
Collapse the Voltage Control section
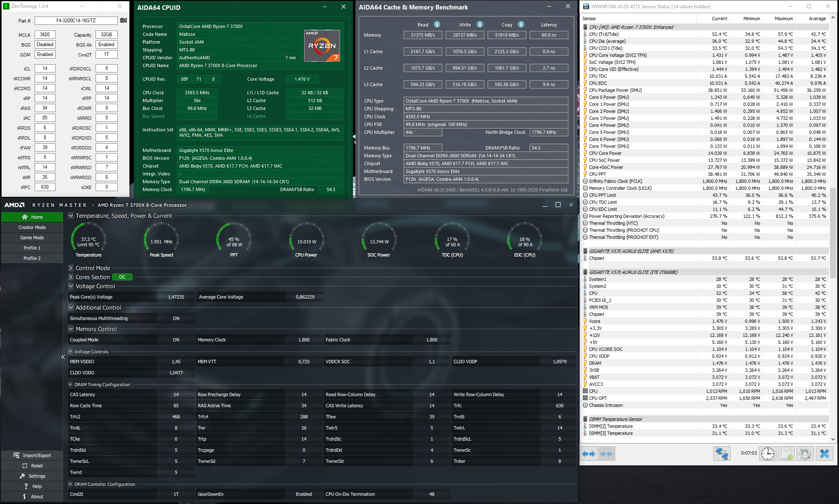pyautogui.click(x=71, y=286)
